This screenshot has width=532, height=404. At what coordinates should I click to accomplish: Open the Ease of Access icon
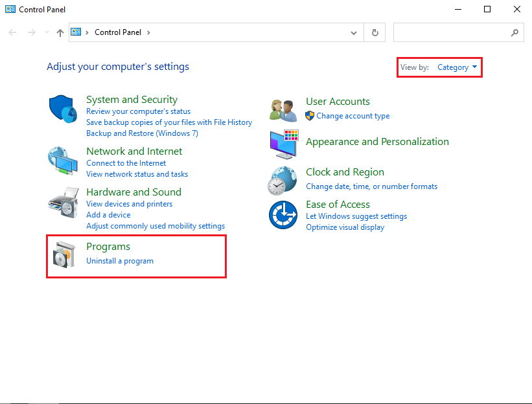pyautogui.click(x=283, y=215)
